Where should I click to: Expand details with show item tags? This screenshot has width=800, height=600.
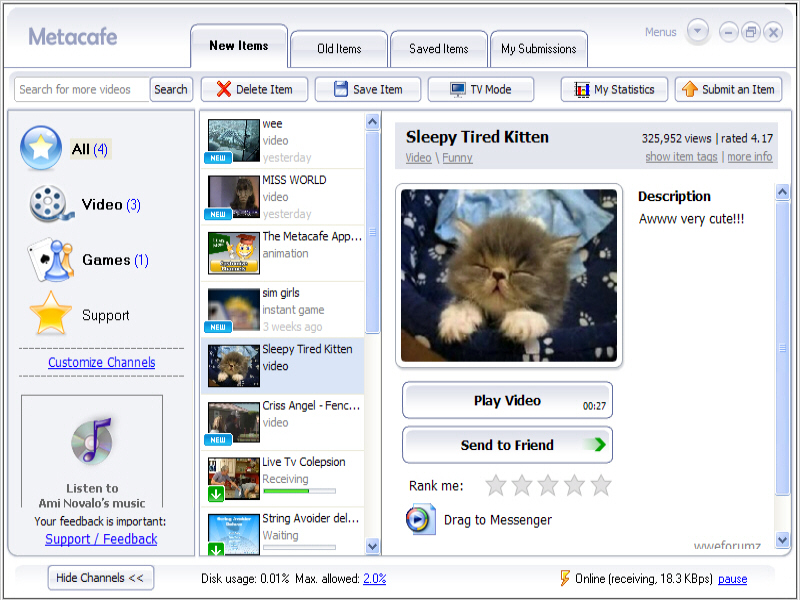[681, 157]
